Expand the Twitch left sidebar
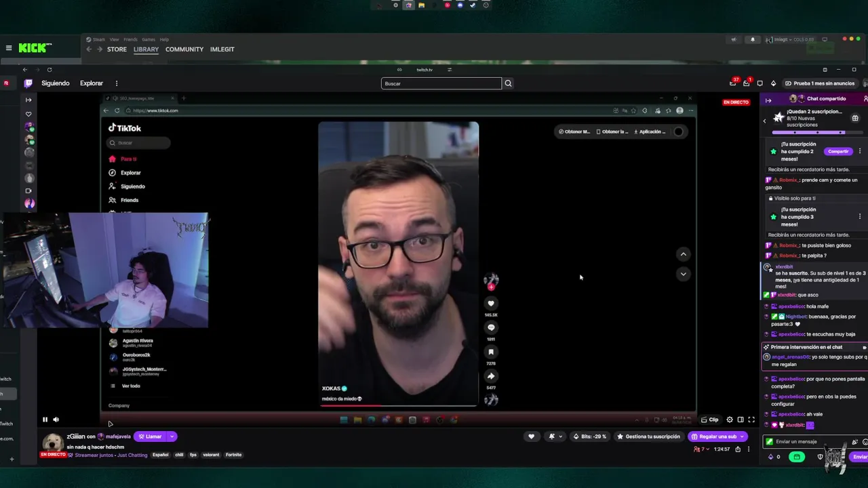The image size is (868, 488). 28,100
